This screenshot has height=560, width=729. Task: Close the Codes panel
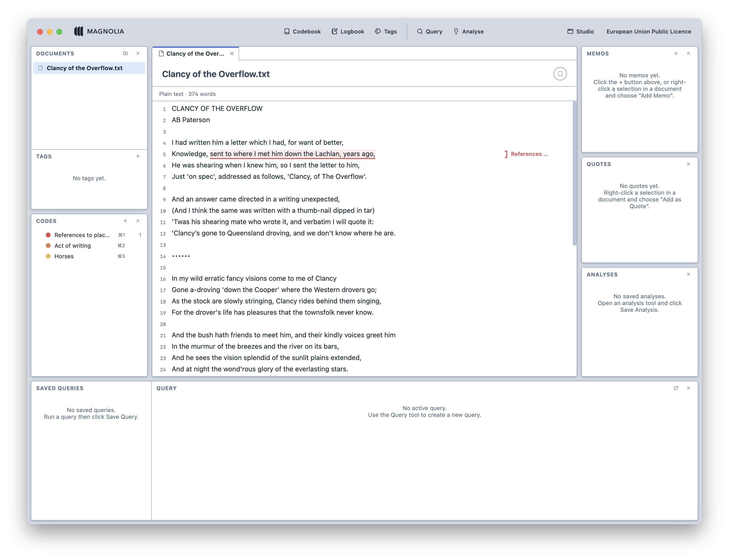[x=138, y=221]
